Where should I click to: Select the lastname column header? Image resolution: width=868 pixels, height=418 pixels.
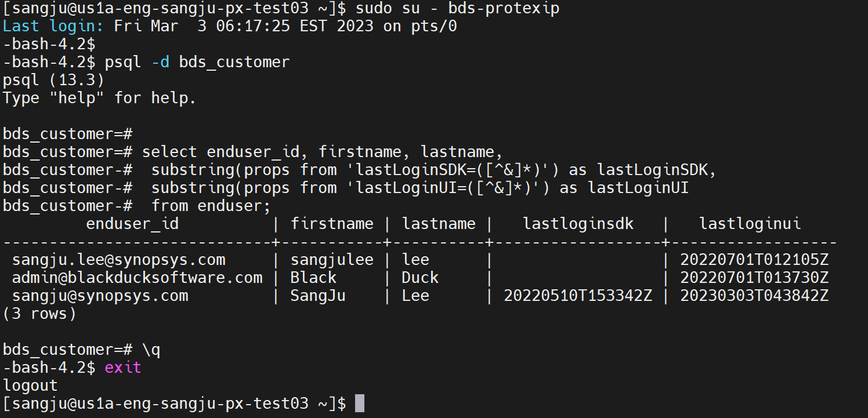(439, 224)
